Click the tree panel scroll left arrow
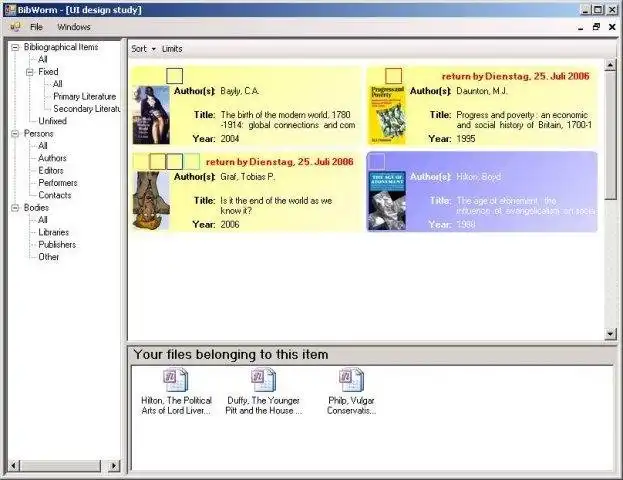Screen dimensions: 623x480 (x=14, y=465)
